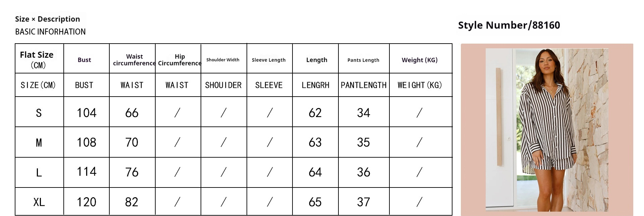The height and width of the screenshot is (216, 644).
Task: Click bust value 104 for size S
Action: pyautogui.click(x=87, y=113)
